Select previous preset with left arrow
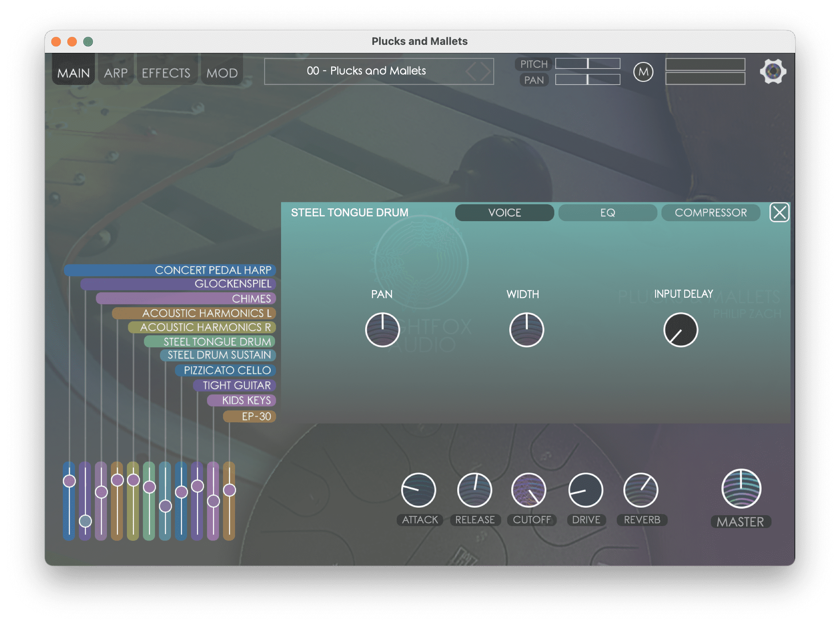Image resolution: width=840 pixels, height=625 pixels. [471, 72]
